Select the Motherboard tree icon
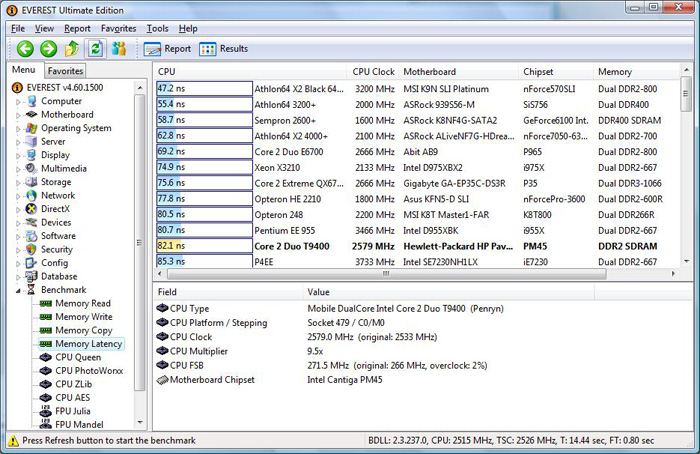700x454 pixels. coord(31,115)
